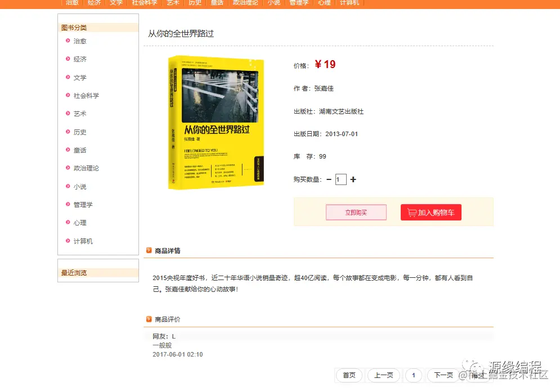The height and width of the screenshot is (392, 560).
Task: Open 小说 in the sidebar category list
Action: click(80, 187)
